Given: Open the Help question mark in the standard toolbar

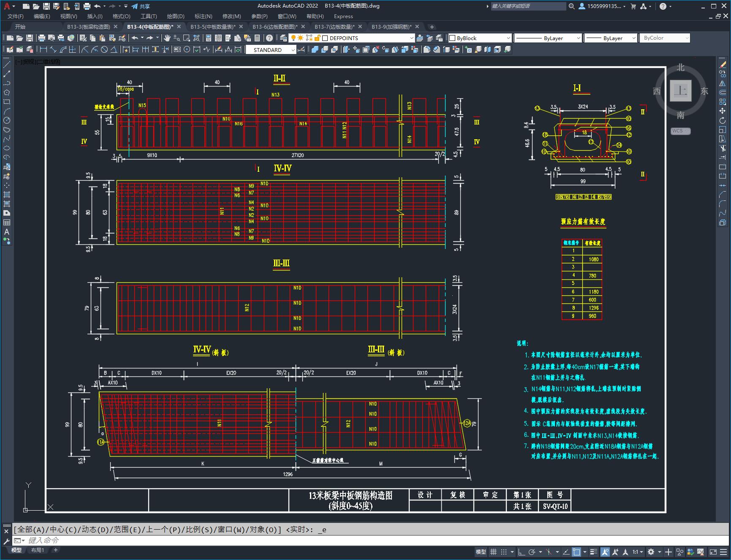Looking at the screenshot, I should [x=269, y=38].
